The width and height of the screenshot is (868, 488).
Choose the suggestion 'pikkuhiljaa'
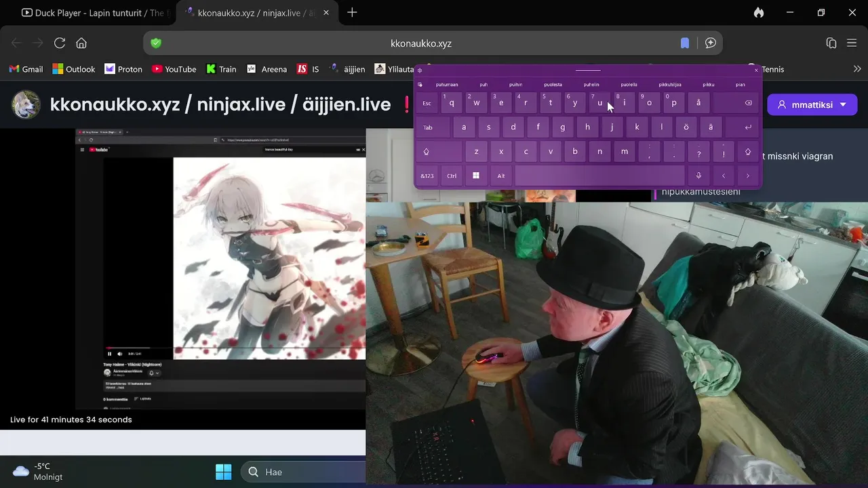pos(670,85)
